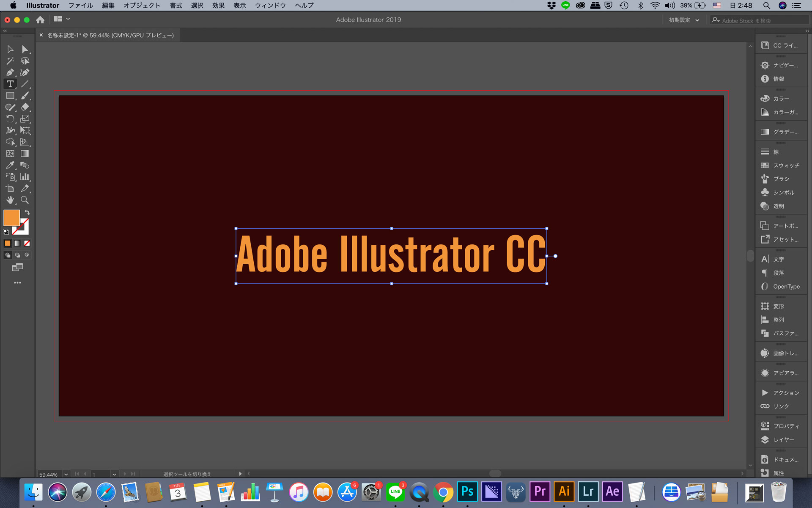
Task: Click the Home icon in top bar
Action: pyautogui.click(x=40, y=20)
